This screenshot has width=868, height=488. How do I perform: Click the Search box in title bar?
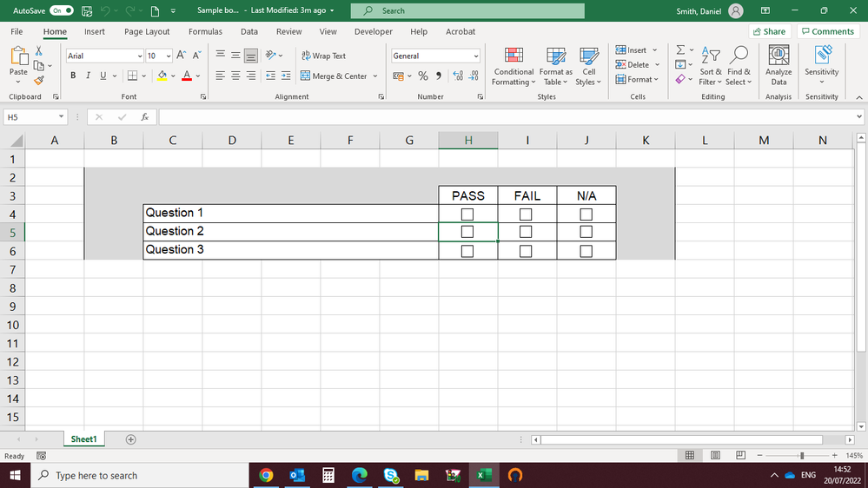pyautogui.click(x=467, y=10)
